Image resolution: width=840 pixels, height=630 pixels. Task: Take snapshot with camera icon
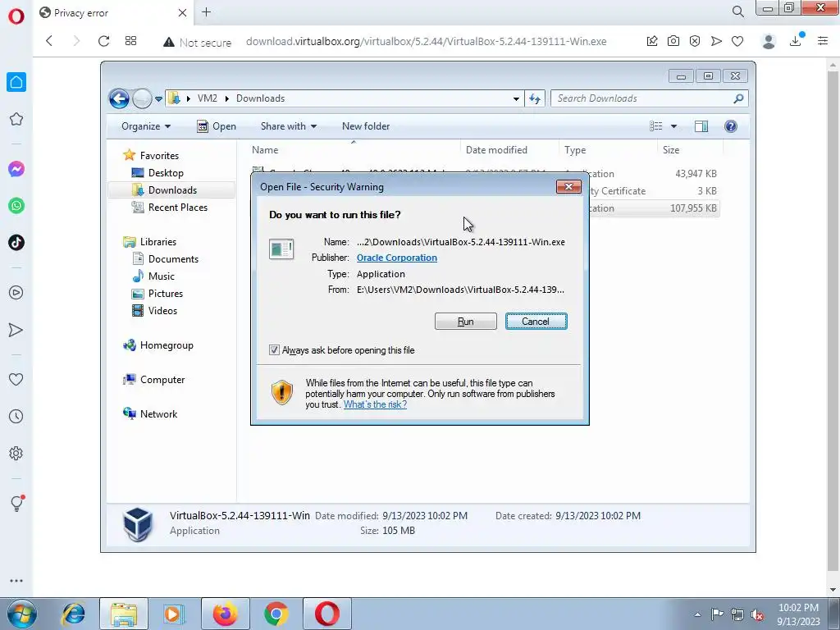click(x=673, y=41)
